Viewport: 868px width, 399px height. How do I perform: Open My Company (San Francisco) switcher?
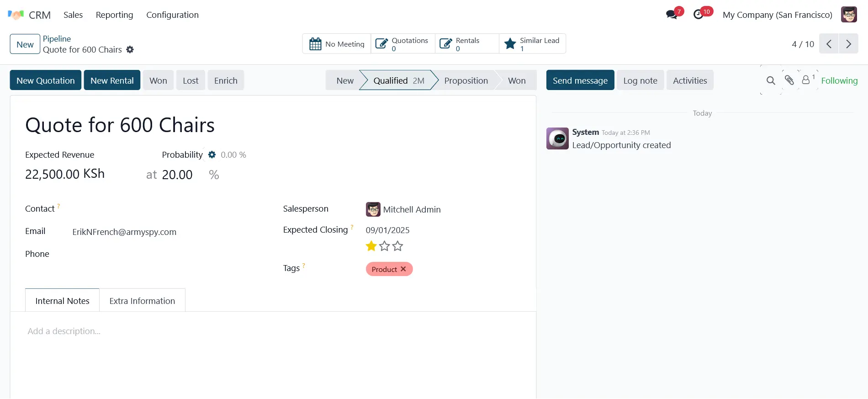pos(777,15)
